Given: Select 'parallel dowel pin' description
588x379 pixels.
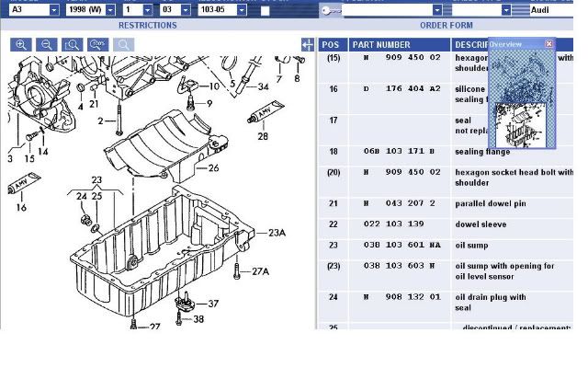Looking at the screenshot, I should pos(491,203).
